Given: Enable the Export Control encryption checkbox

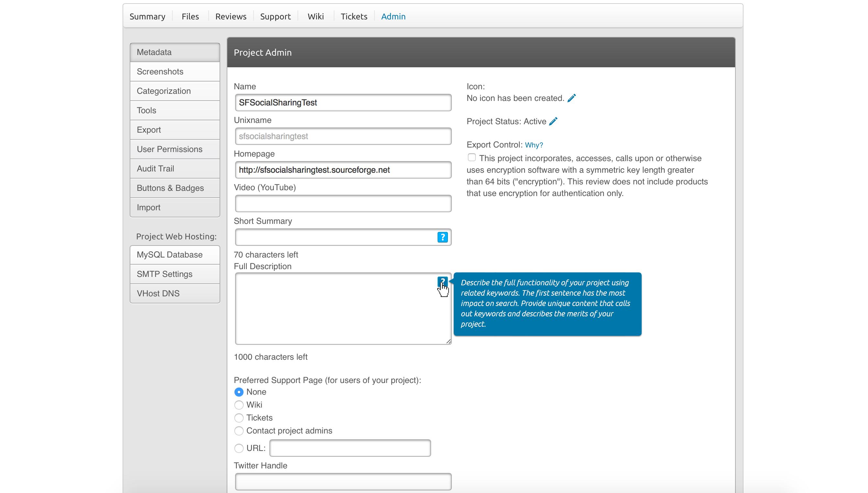Looking at the screenshot, I should 472,158.
